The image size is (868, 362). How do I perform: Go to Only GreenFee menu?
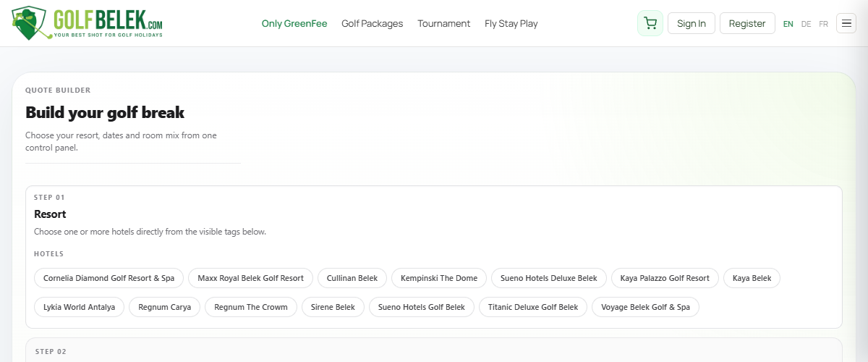[294, 23]
